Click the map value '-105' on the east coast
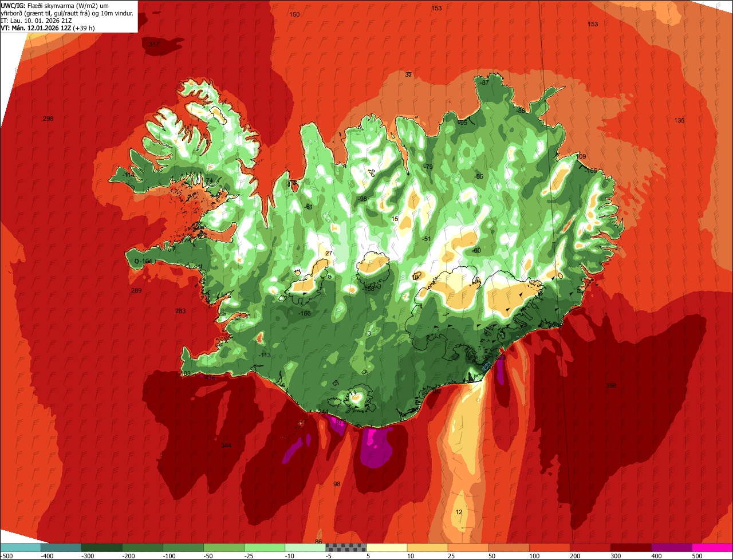 point(591,171)
